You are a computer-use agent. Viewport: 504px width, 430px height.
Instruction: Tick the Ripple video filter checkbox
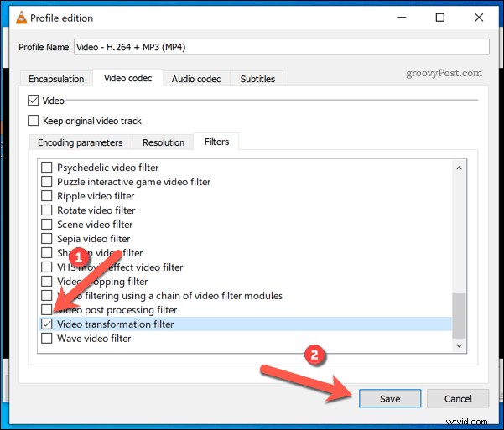click(47, 195)
